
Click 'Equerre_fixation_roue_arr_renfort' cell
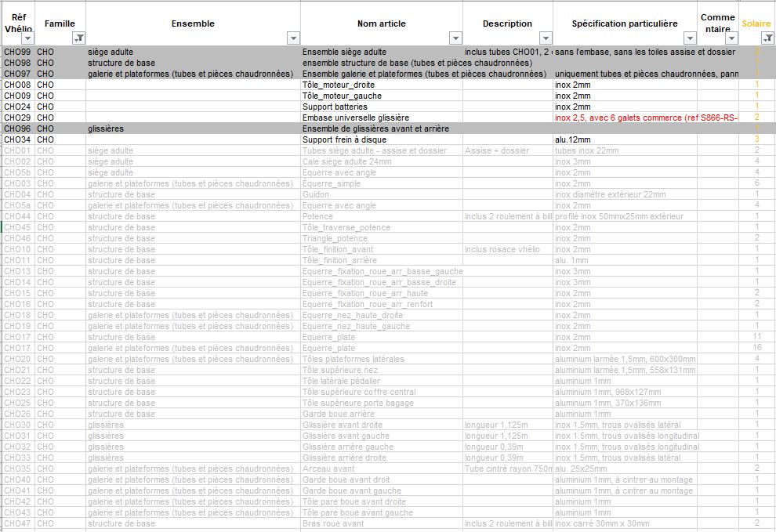(382, 304)
